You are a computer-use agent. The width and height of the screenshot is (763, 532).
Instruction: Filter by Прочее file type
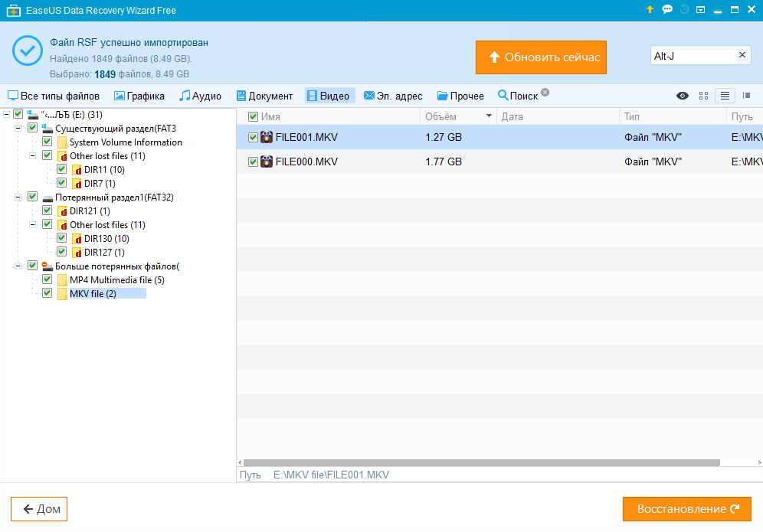click(x=460, y=96)
